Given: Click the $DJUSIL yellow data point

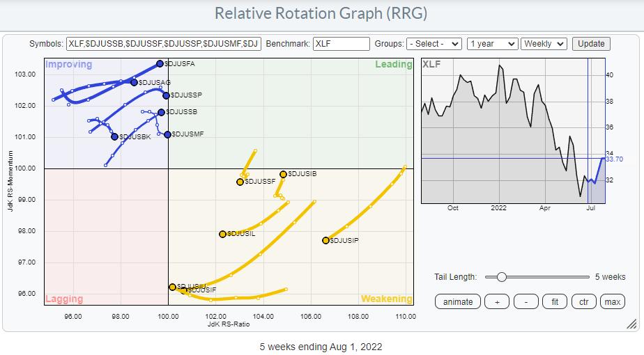Looking at the screenshot, I should (222, 234).
